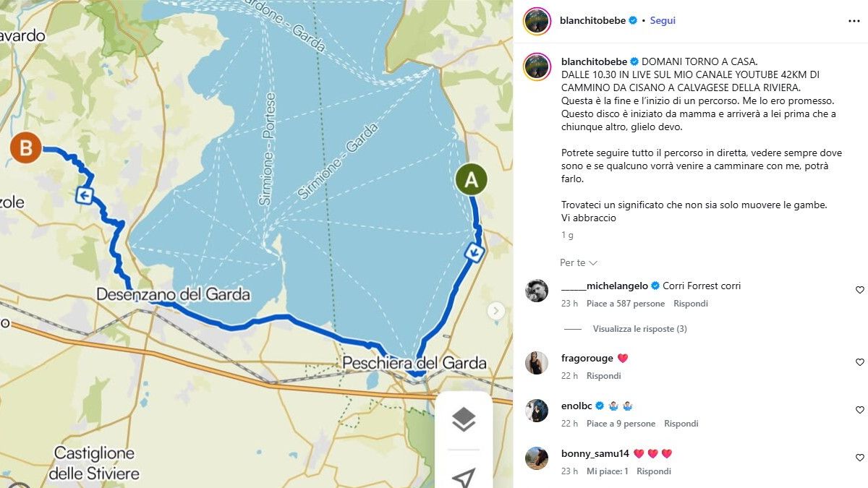The width and height of the screenshot is (868, 488).
Task: Go to next image with carousel arrow
Action: pos(495,311)
